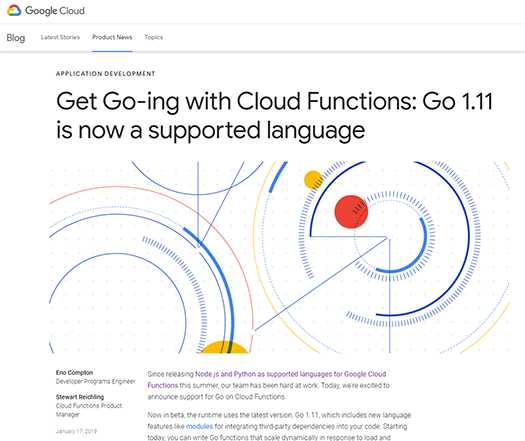Screen dimensions: 525x441
Task: Open the Latest Stories tab
Action: (x=60, y=37)
